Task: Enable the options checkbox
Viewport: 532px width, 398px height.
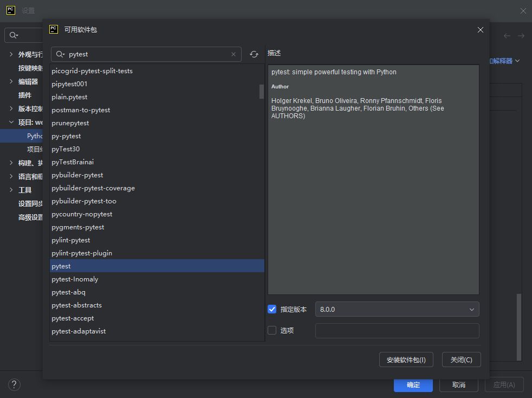Action: click(x=272, y=330)
